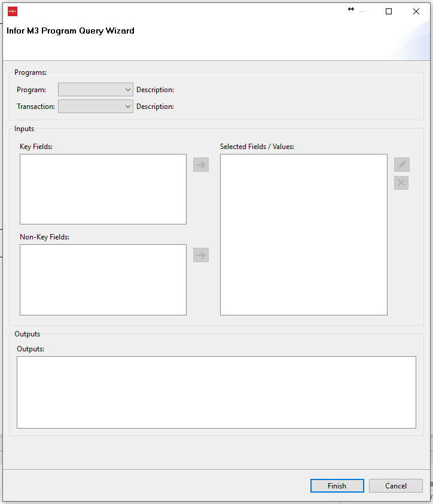433x504 pixels.
Task: Open the Transaction dropdown
Action: 96,107
